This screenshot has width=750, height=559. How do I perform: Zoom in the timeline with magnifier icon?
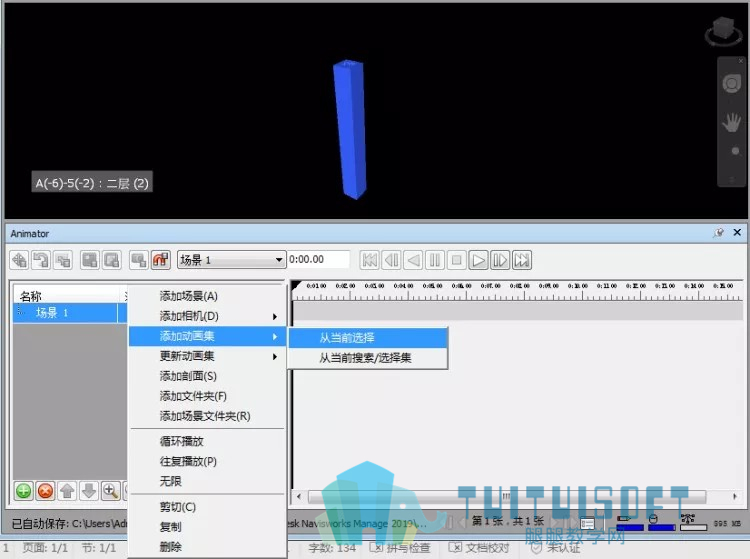(110, 491)
